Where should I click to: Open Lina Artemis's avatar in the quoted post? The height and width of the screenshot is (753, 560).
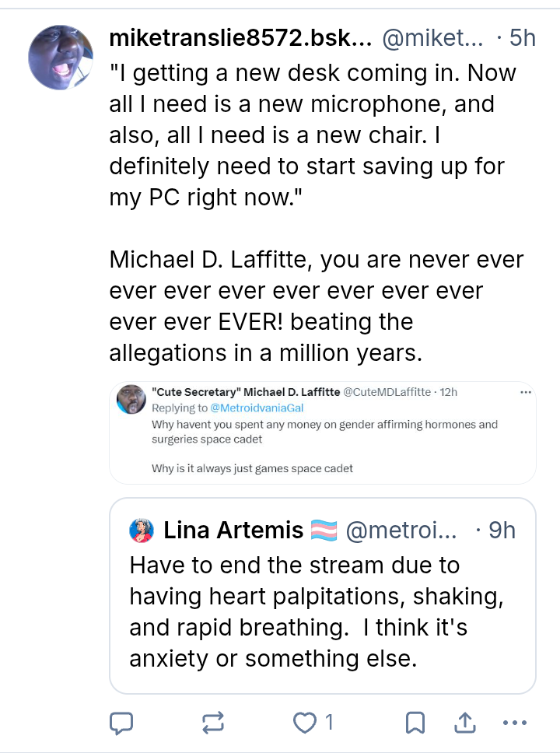click(x=143, y=531)
